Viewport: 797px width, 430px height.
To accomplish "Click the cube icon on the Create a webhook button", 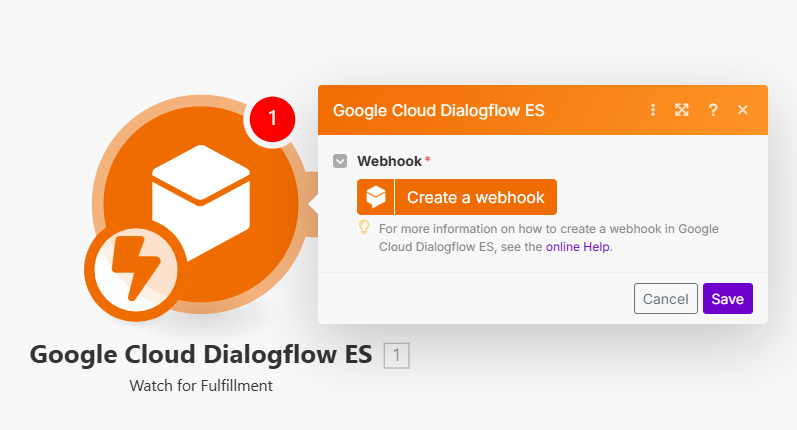I will 376,197.
